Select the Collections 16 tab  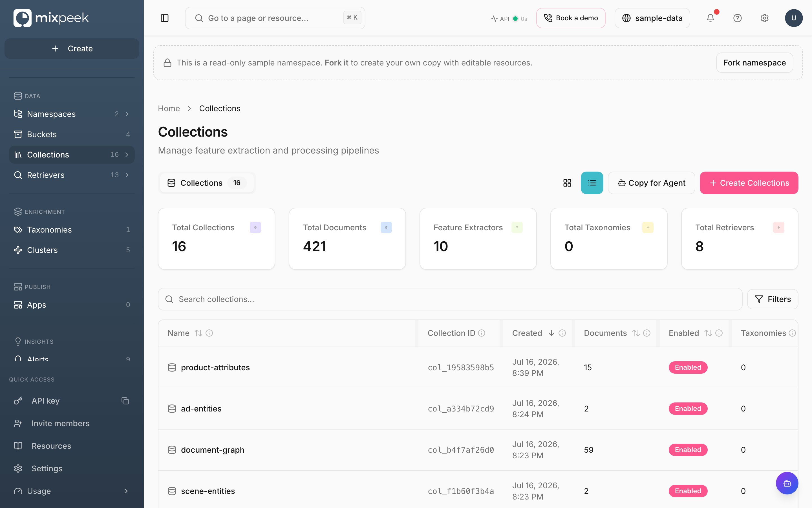click(x=207, y=183)
